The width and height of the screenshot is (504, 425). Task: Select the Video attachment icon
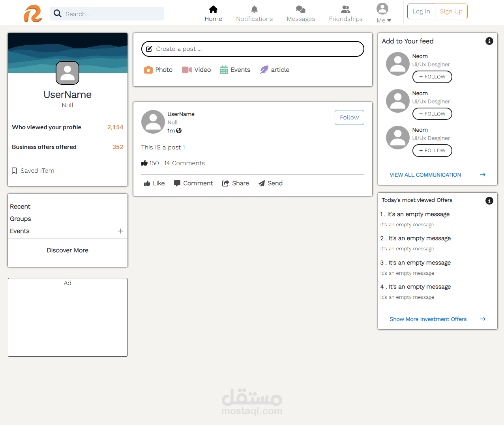click(x=187, y=69)
